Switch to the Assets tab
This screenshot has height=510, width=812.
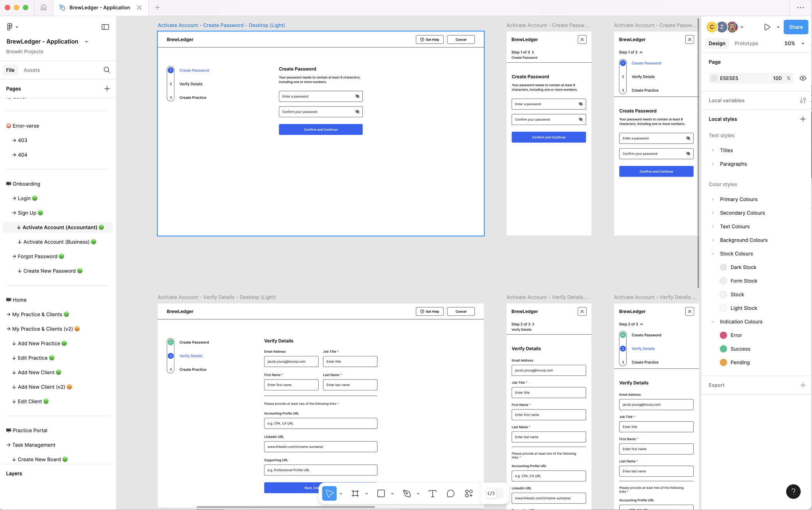coord(32,70)
